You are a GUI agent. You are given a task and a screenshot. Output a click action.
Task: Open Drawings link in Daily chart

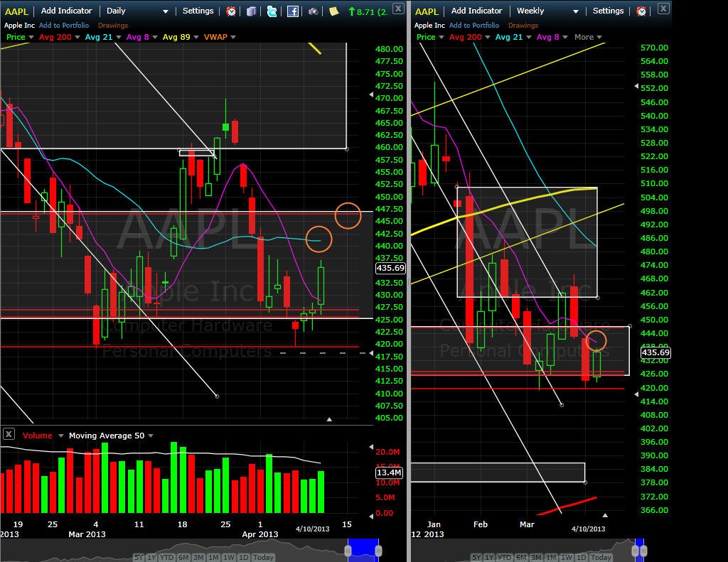click(x=113, y=26)
